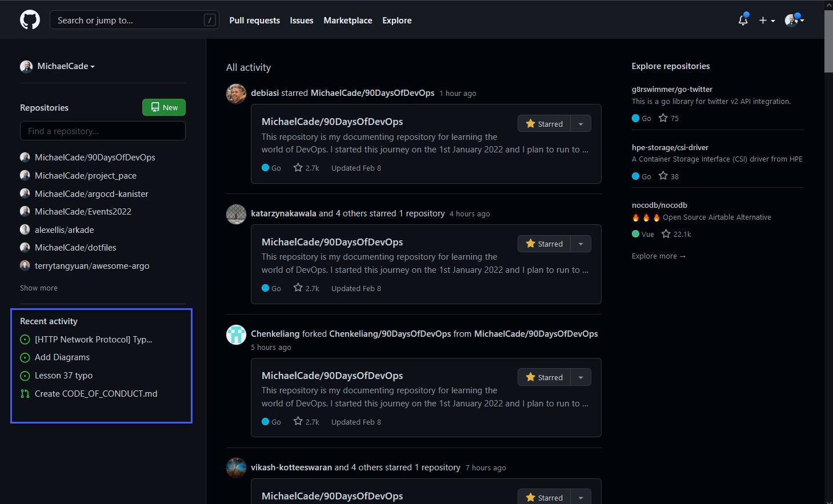The width and height of the screenshot is (833, 504).
Task: Click the green New repository button
Action: click(164, 107)
